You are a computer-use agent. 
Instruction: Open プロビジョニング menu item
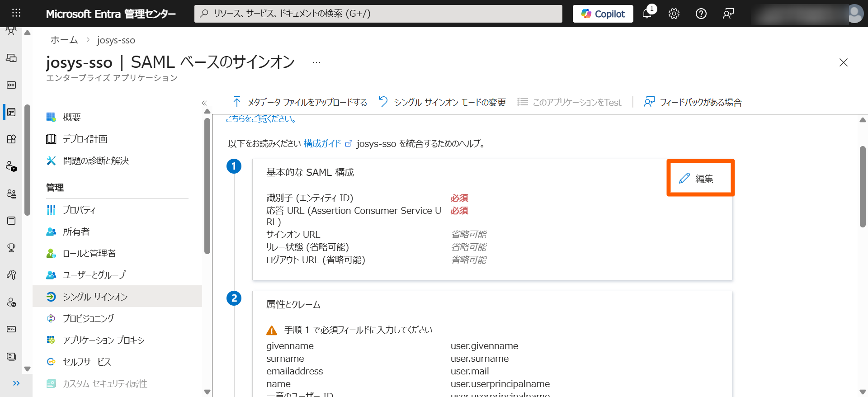click(88, 318)
